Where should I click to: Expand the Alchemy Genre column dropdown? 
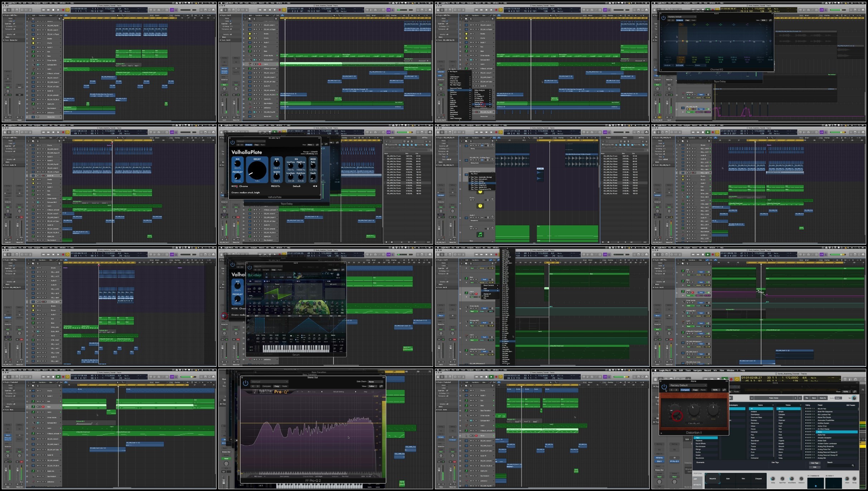coord(772,405)
